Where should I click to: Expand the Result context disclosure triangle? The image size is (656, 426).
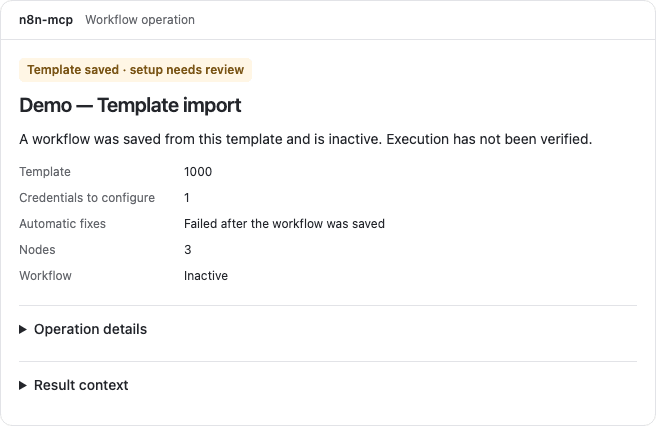pos(23,385)
